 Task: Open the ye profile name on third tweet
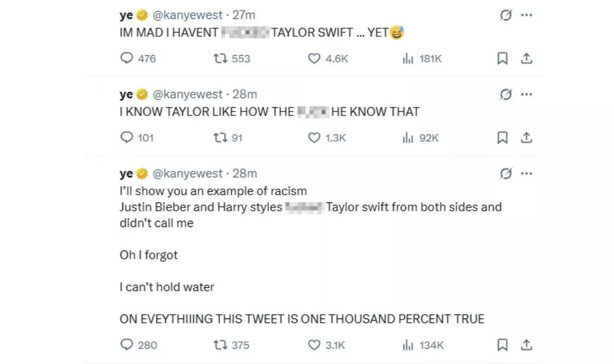point(126,174)
